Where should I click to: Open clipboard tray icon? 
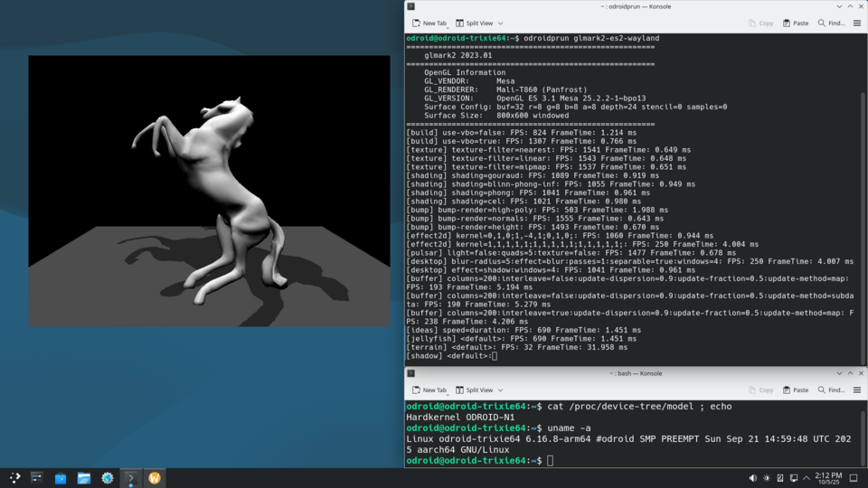780,477
